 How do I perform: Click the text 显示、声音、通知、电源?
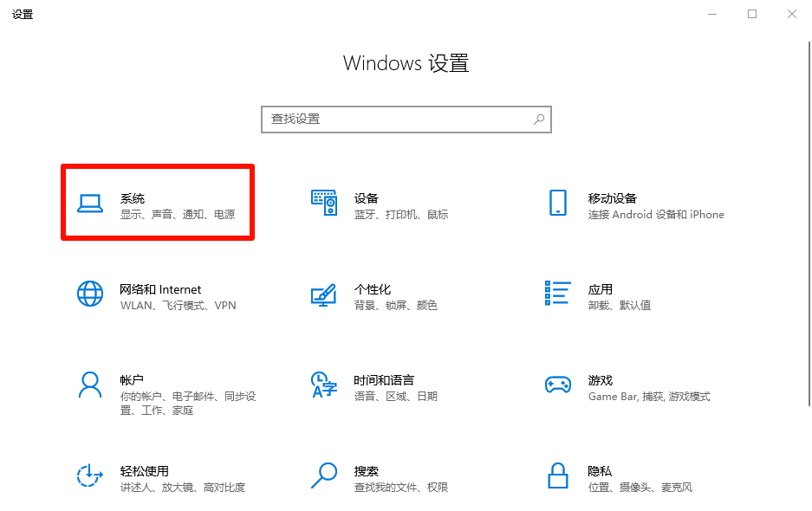click(x=178, y=214)
